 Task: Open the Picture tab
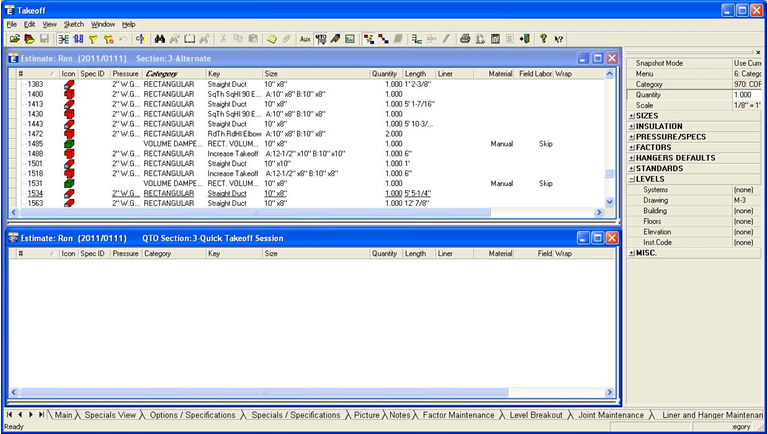[x=366, y=415]
